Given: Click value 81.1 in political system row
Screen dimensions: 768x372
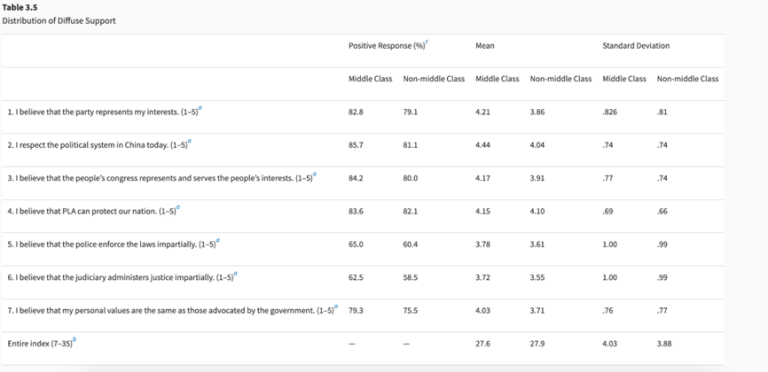Looking at the screenshot, I should [x=410, y=145].
